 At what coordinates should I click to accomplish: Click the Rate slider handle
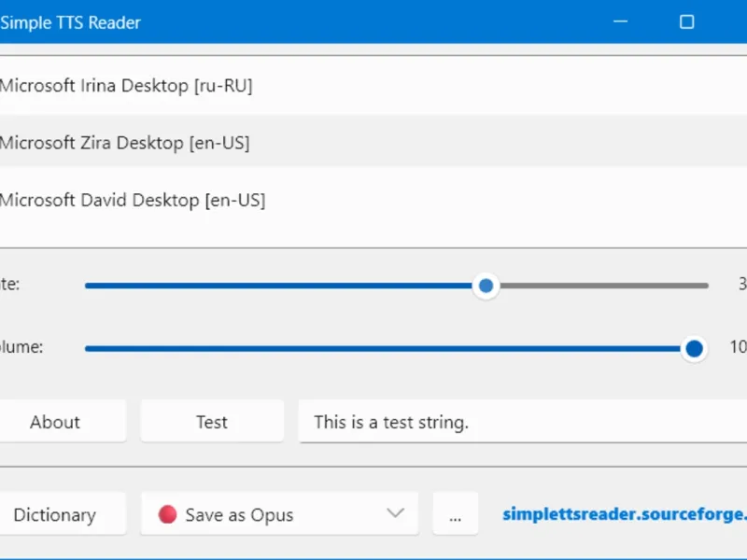(x=486, y=286)
